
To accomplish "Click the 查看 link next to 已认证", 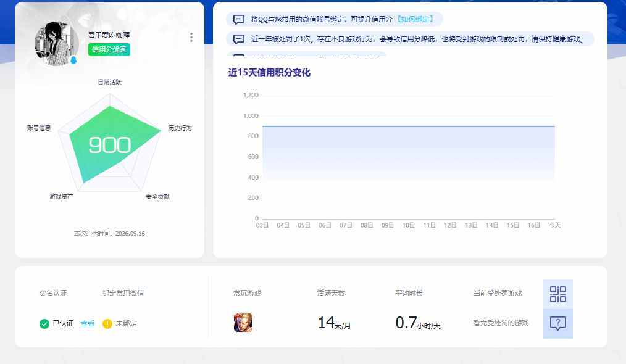I will point(88,323).
